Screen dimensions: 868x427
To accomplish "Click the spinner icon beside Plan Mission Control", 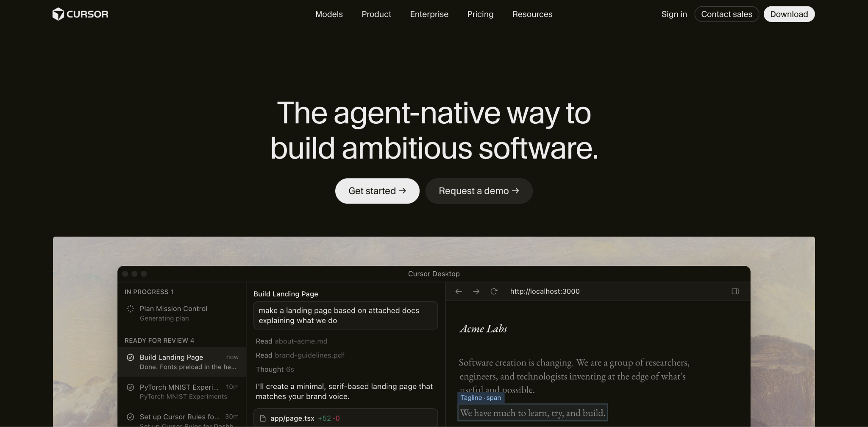I will [131, 309].
